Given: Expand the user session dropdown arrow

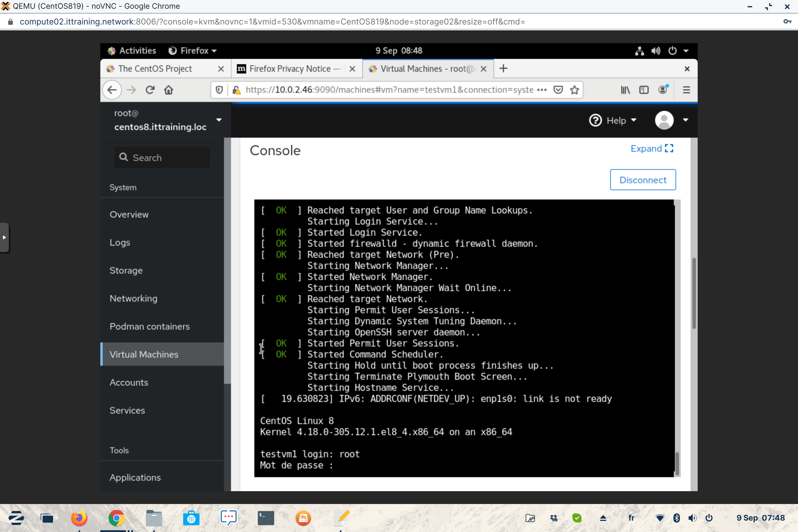Looking at the screenshot, I should click(685, 120).
